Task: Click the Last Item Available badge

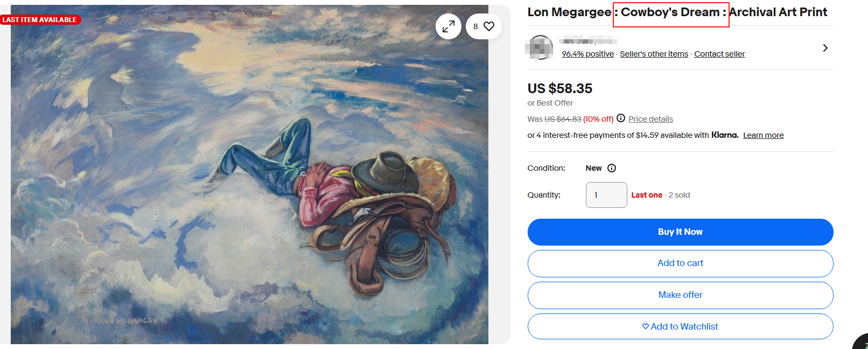Action: tap(40, 20)
